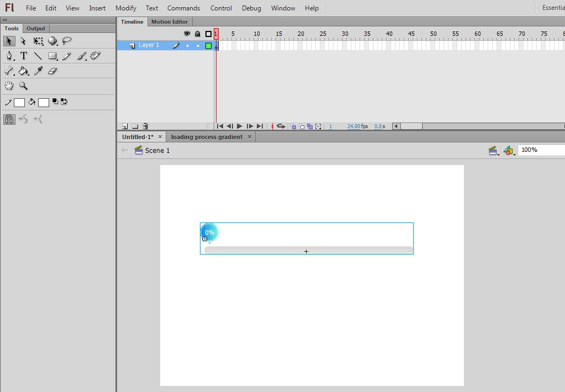Choose the Deco tool
The width and height of the screenshot is (565, 392).
[96, 56]
